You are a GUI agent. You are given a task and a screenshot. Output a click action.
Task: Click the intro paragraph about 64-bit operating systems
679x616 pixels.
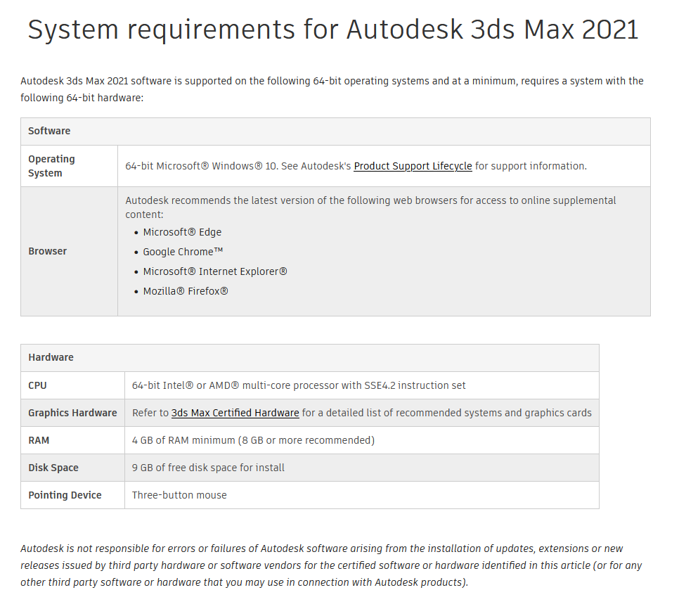(x=332, y=89)
